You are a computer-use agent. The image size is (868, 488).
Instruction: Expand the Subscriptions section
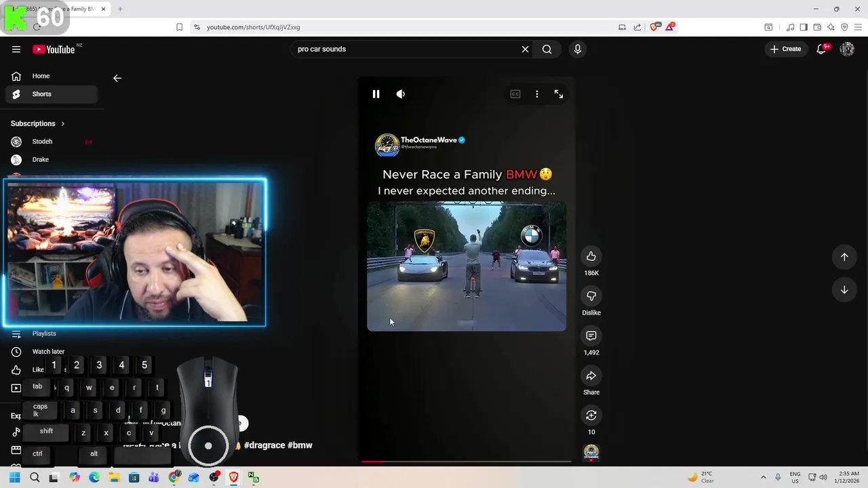(38, 124)
